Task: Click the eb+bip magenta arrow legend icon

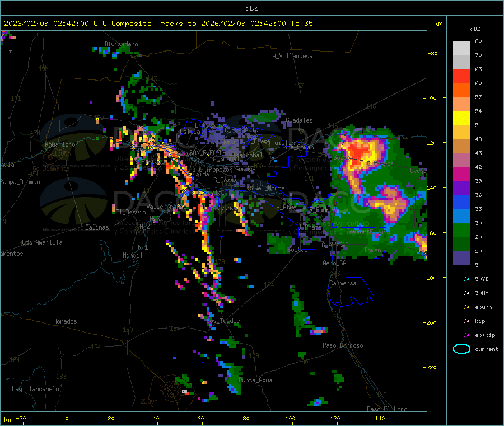Action: pyautogui.click(x=461, y=335)
